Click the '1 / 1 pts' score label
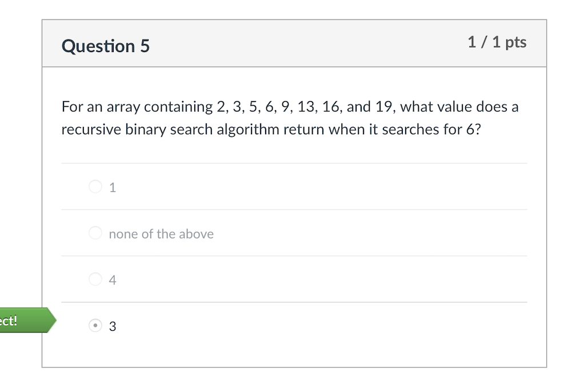Viewport: 568px width, 392px height. (x=497, y=42)
